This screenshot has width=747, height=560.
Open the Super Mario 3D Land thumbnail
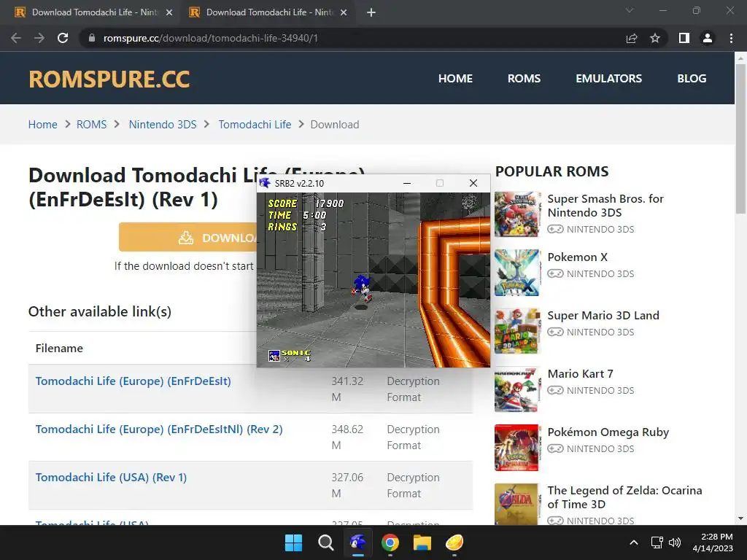coord(518,331)
